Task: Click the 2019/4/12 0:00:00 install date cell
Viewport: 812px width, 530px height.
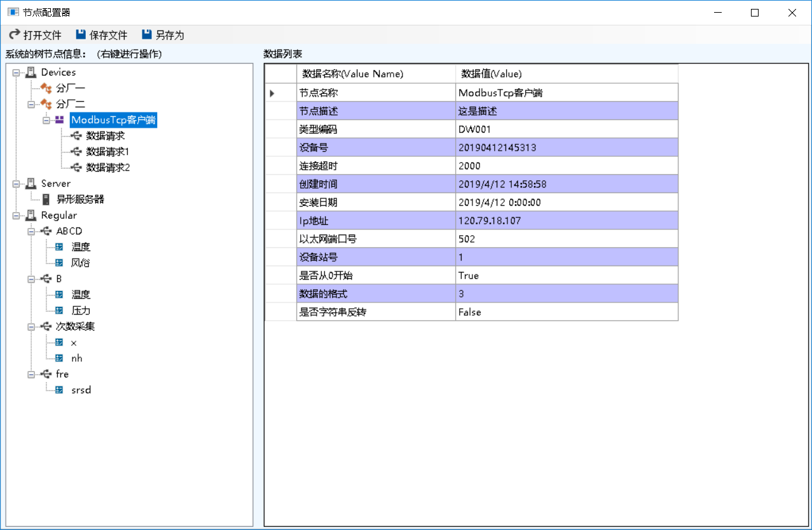Action: pos(567,203)
